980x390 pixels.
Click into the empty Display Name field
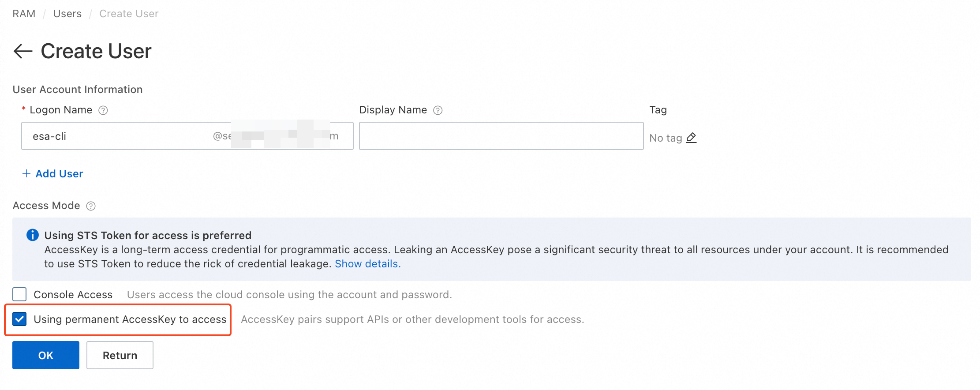501,136
